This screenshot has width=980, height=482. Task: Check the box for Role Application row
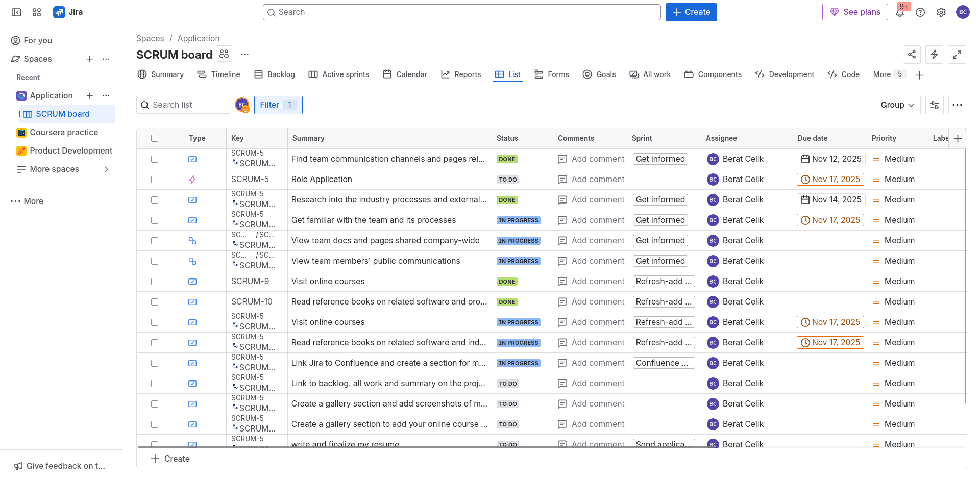coord(155,180)
